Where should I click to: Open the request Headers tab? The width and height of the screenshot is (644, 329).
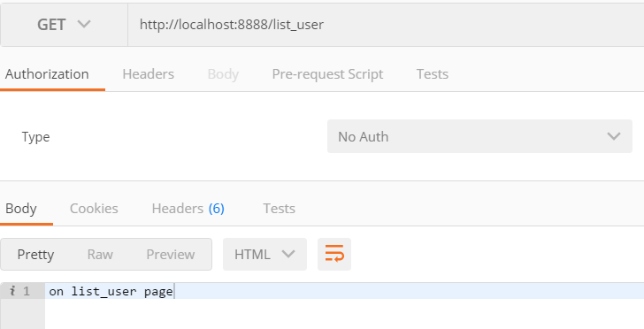pos(149,74)
